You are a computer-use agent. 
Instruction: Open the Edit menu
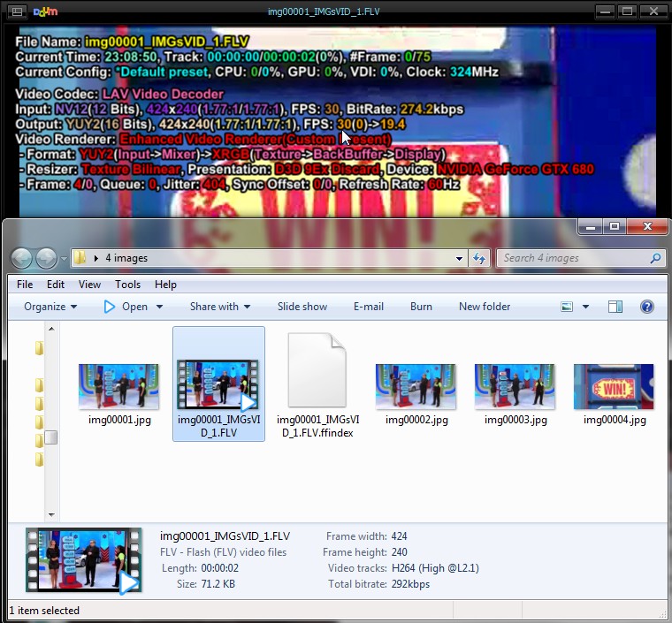pyautogui.click(x=56, y=285)
